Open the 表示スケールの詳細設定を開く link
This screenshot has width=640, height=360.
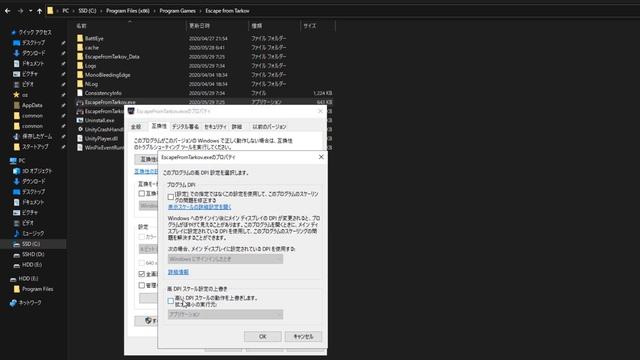click(x=200, y=207)
